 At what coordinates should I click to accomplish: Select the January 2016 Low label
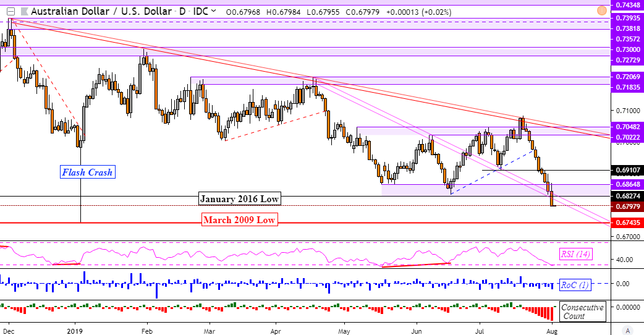(x=239, y=198)
